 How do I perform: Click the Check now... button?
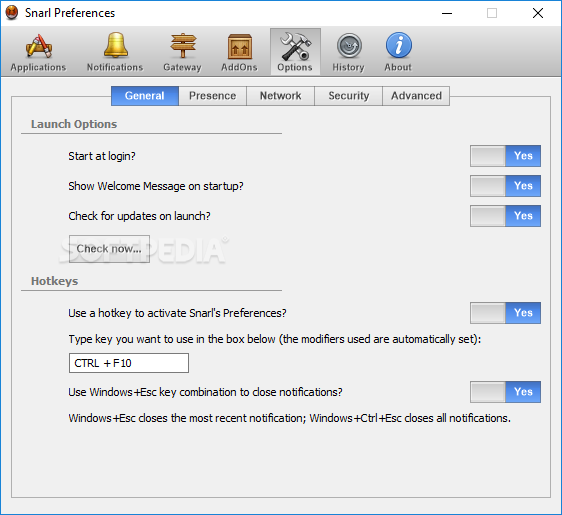109,249
